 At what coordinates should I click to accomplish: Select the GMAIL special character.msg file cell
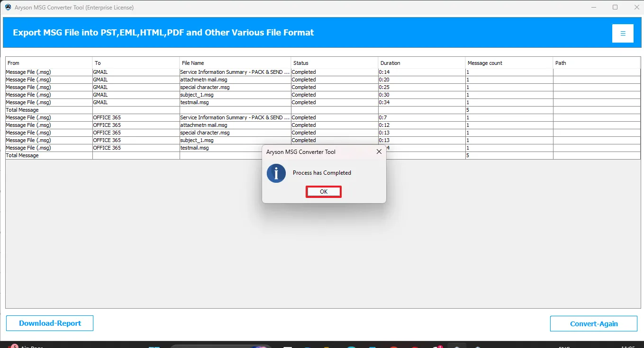pos(235,87)
